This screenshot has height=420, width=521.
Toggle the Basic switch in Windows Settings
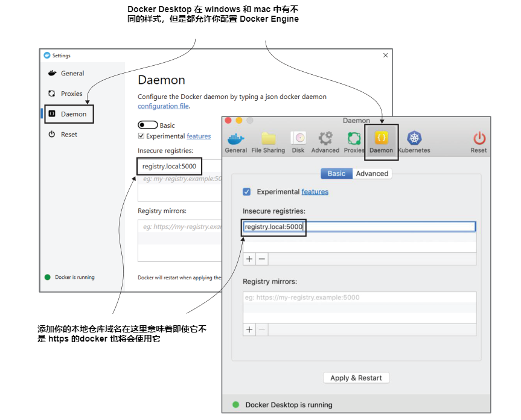147,125
